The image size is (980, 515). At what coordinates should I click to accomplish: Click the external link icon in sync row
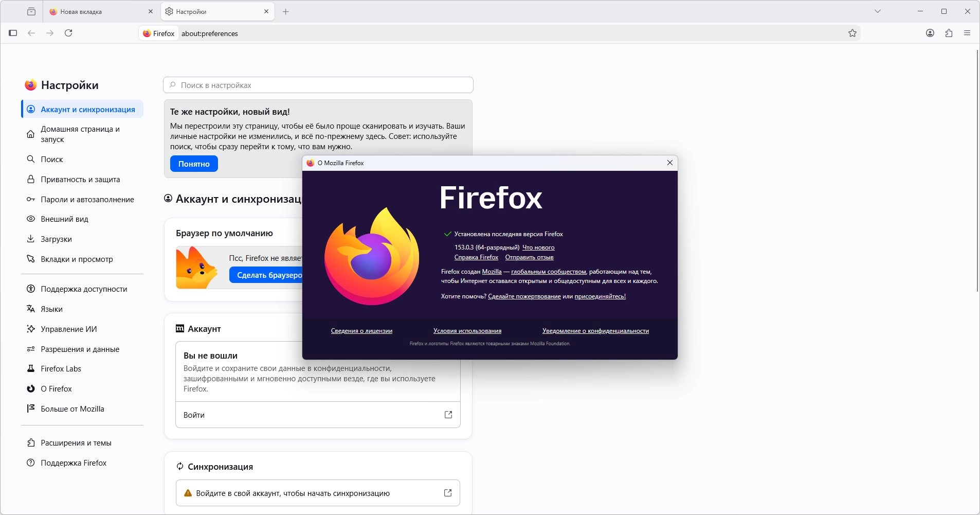[448, 493]
